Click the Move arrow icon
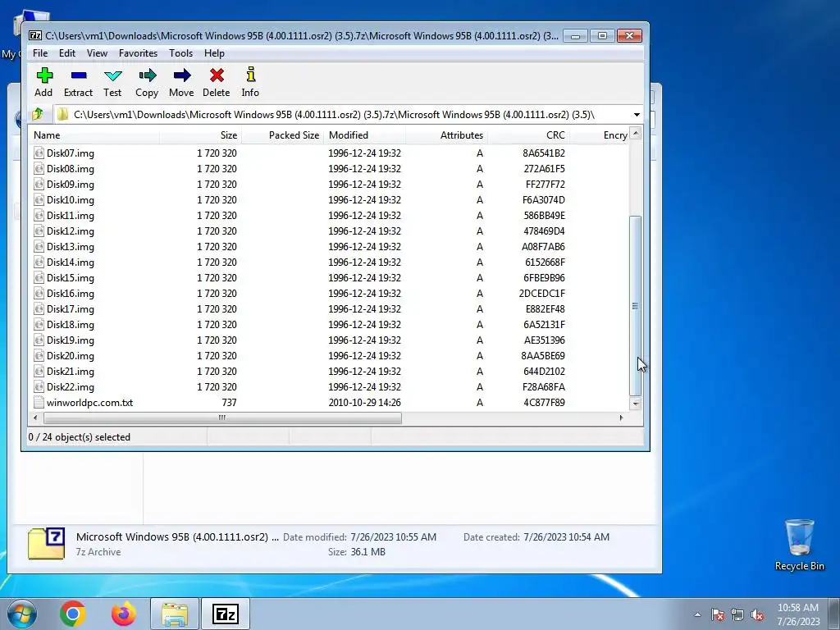The image size is (840, 630). (x=181, y=75)
